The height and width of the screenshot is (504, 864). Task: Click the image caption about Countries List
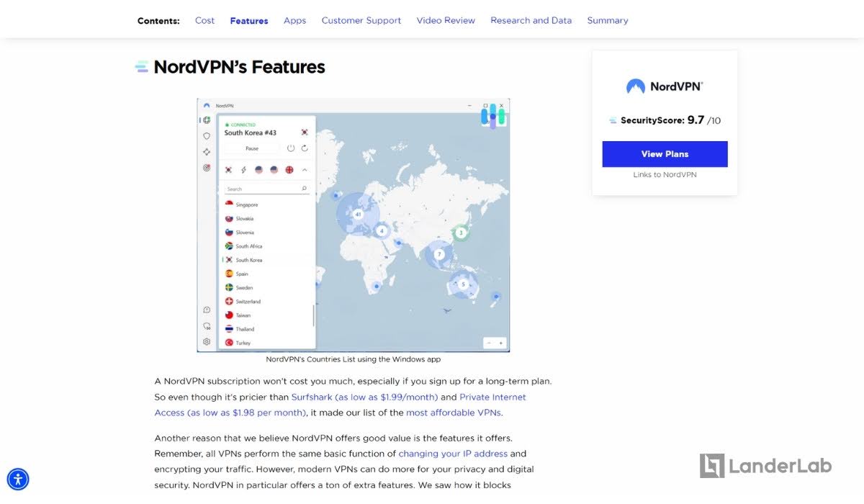click(x=353, y=359)
